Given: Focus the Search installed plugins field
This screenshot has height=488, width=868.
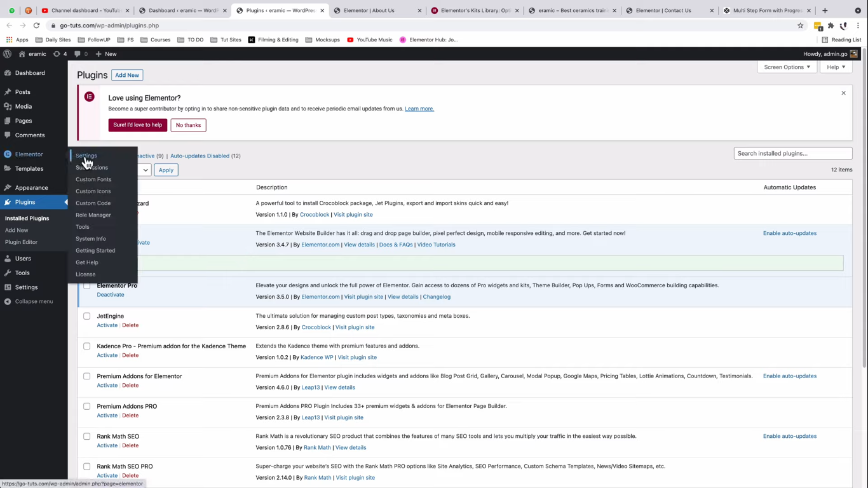Looking at the screenshot, I should tap(793, 153).
